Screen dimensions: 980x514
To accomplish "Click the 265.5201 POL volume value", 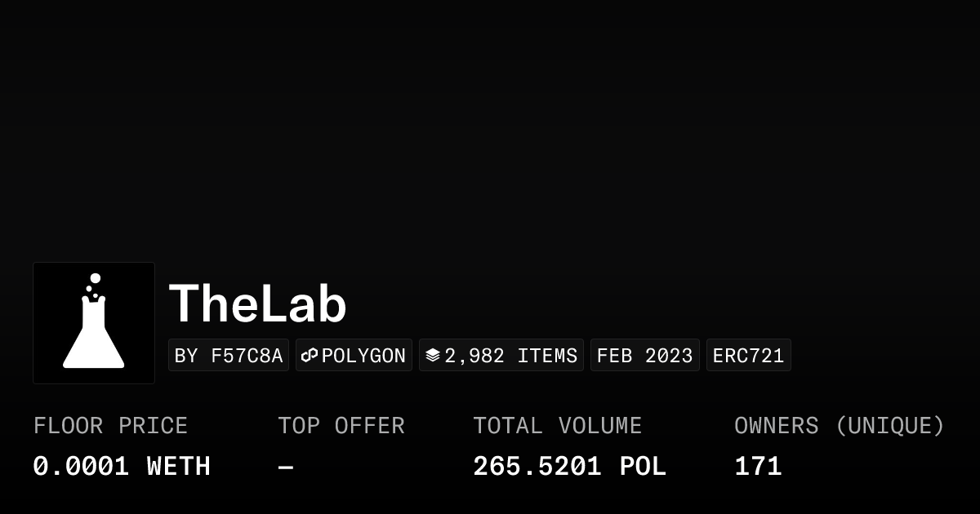I will tap(569, 467).
